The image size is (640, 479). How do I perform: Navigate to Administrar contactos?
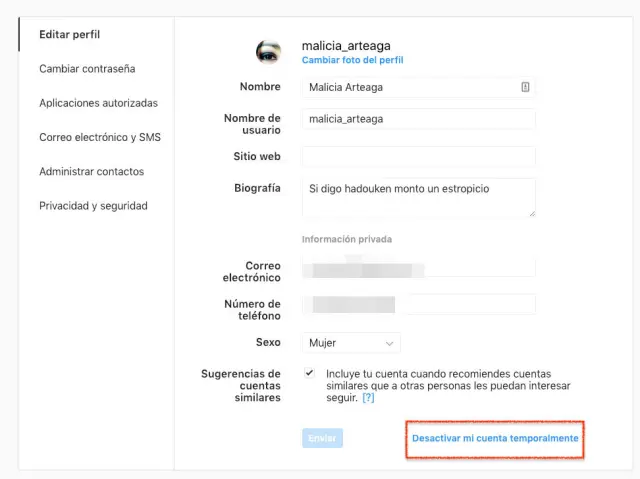tap(92, 171)
